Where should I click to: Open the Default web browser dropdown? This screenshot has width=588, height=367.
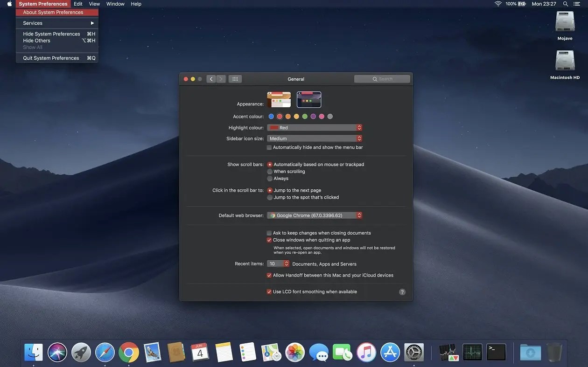point(314,215)
